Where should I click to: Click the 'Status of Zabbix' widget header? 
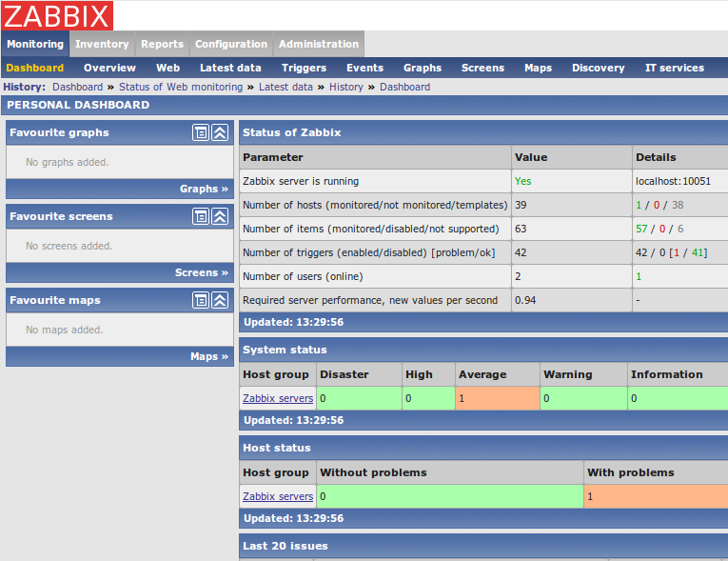[x=483, y=132]
